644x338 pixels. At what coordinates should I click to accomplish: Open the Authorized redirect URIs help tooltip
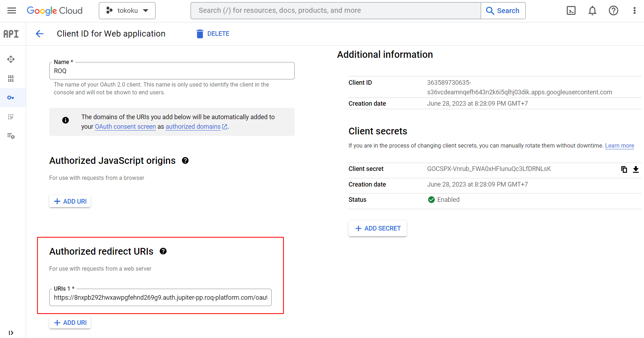(x=163, y=251)
